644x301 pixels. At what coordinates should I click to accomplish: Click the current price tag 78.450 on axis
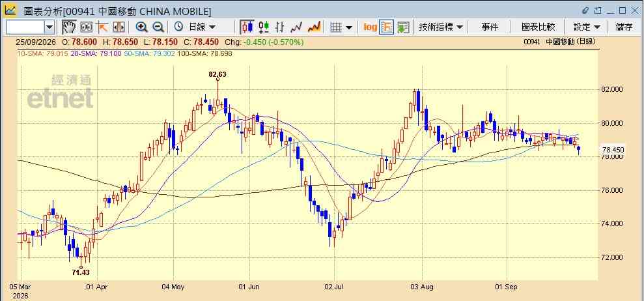pyautogui.click(x=612, y=150)
